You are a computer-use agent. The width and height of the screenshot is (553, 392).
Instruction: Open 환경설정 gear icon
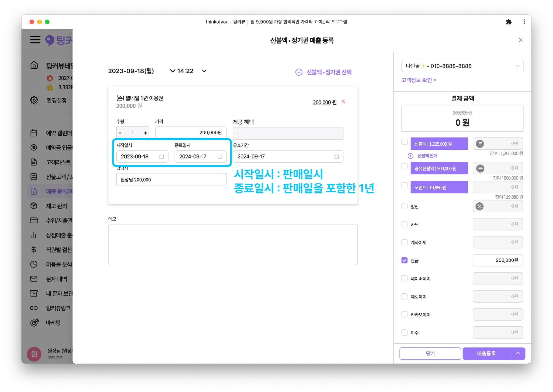(x=34, y=100)
